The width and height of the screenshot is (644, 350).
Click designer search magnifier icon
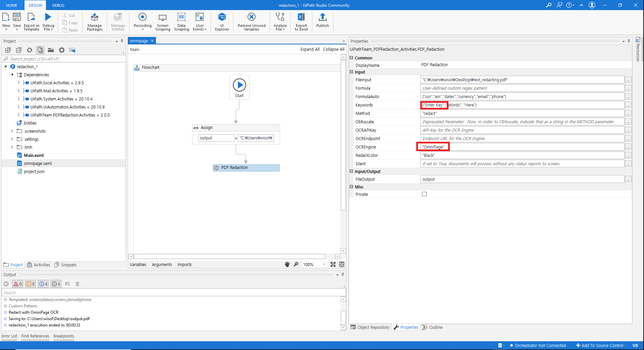[296, 264]
